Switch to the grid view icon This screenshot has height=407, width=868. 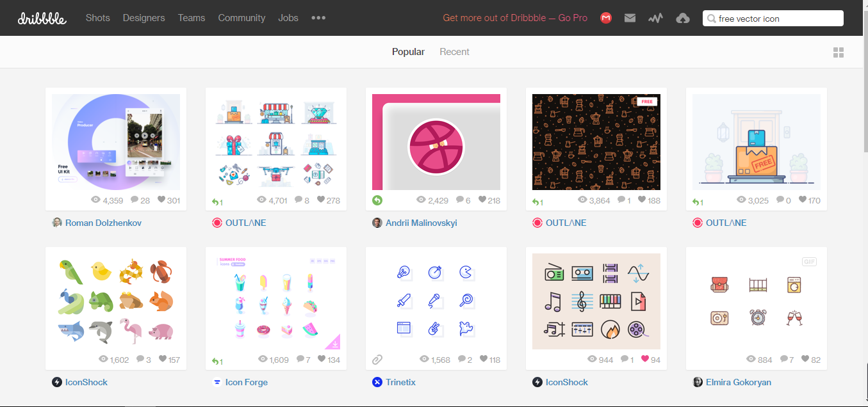[x=839, y=52]
